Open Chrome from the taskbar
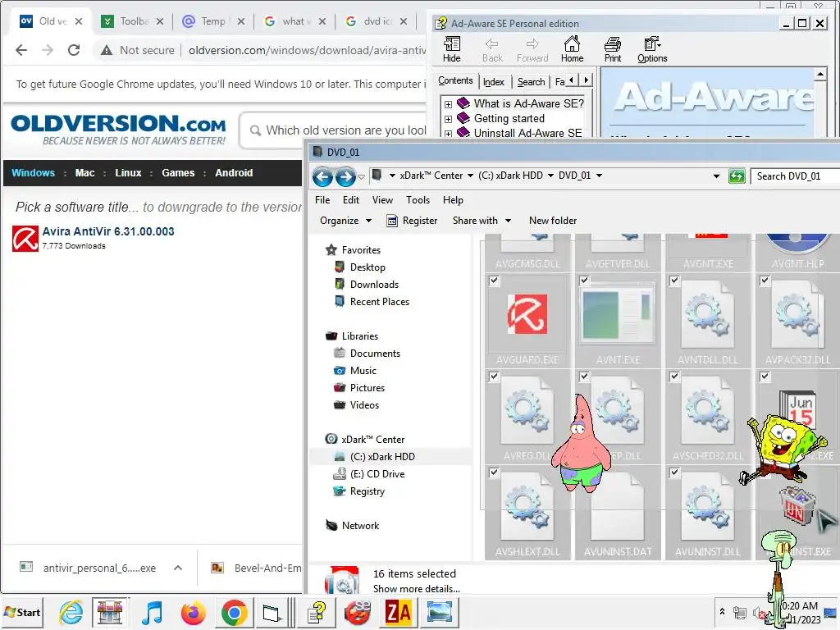The image size is (840, 630). tap(234, 612)
